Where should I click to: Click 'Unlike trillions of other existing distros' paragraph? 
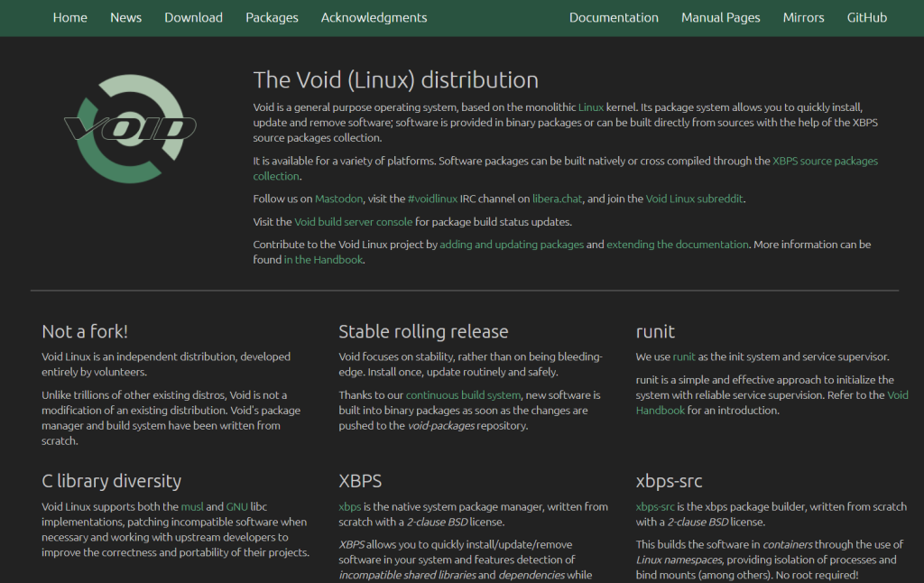171,418
